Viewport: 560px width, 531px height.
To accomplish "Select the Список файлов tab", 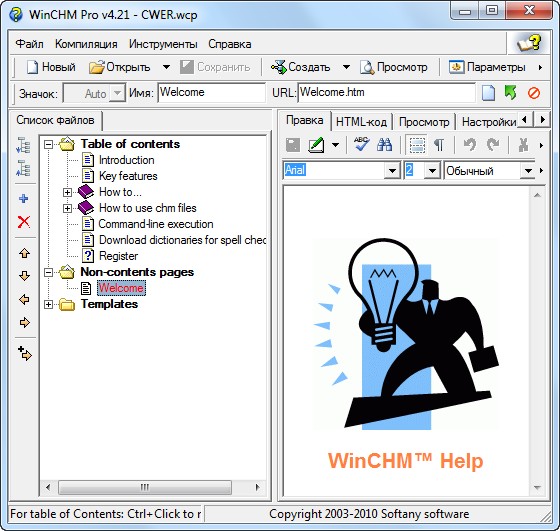I will 55,120.
